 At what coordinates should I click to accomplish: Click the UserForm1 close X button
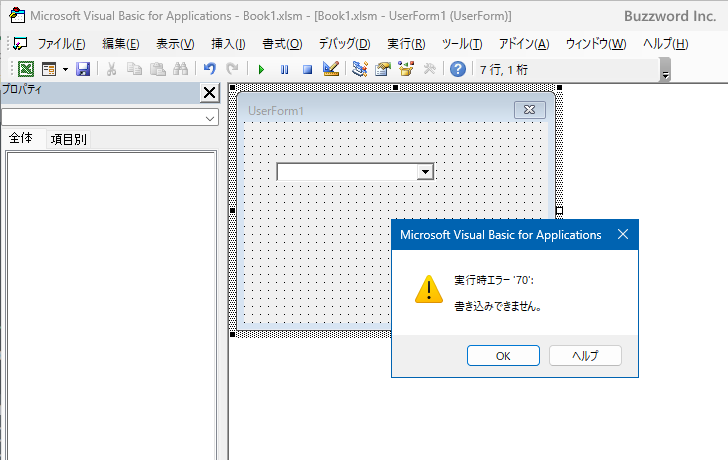coord(530,110)
